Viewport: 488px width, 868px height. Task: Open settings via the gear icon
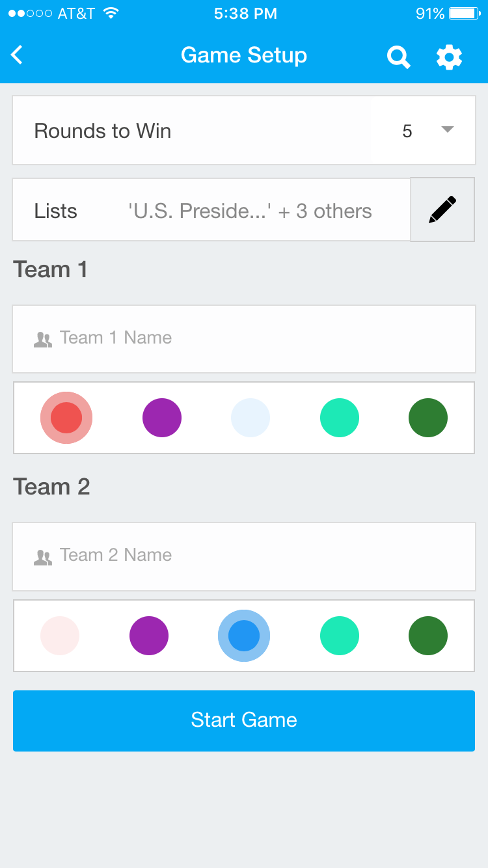[449, 57]
